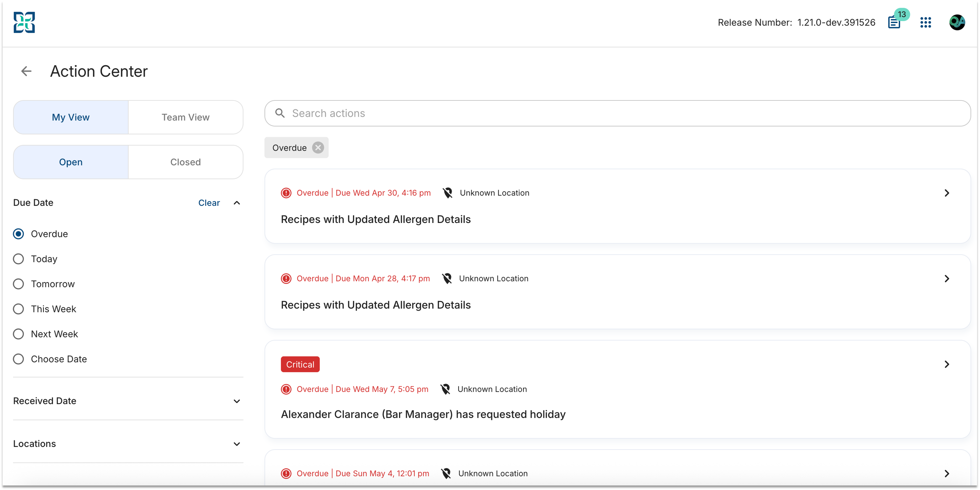980x490 pixels.
Task: Open the user profile avatar
Action: 957,22
